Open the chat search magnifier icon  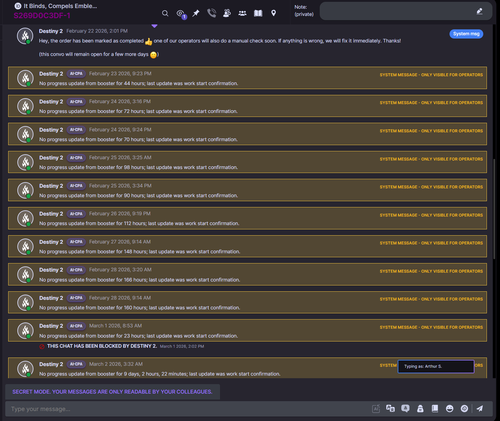165,13
